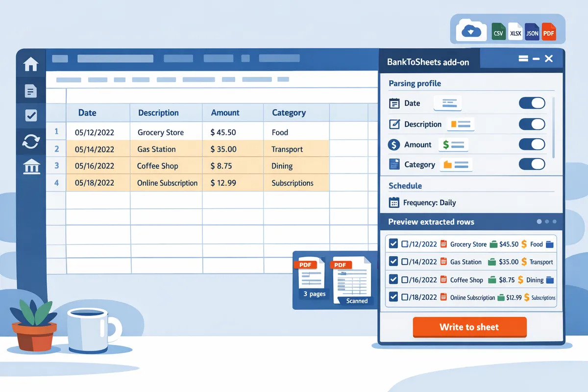Click the panel menu lines icon in the add-on header
The height and width of the screenshot is (392, 588).
523,59
